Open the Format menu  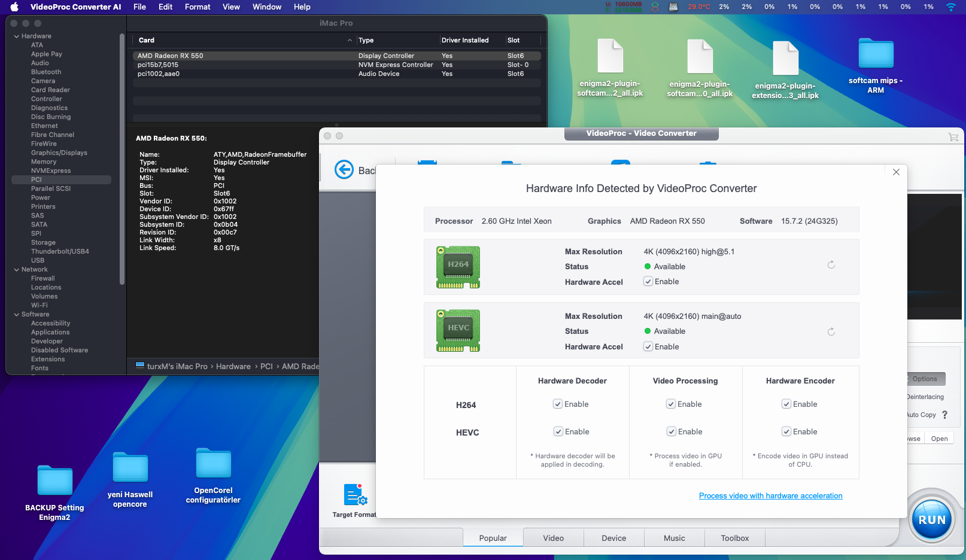198,7
